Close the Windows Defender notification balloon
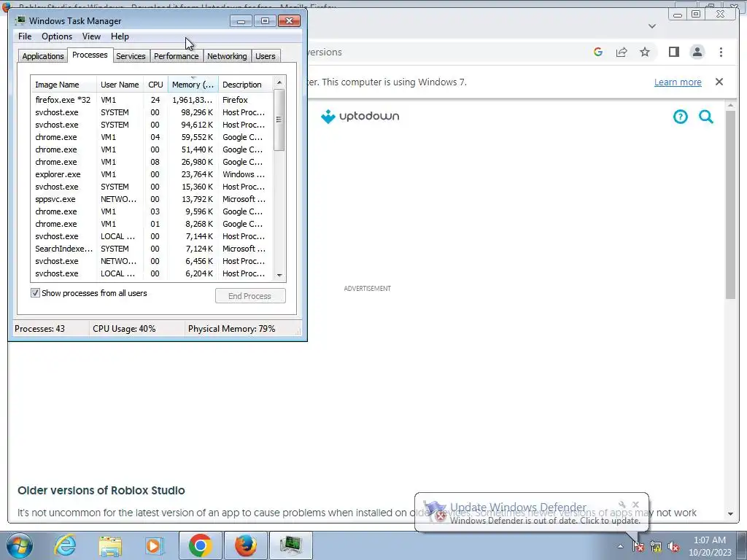This screenshot has height=560, width=747. click(x=635, y=505)
